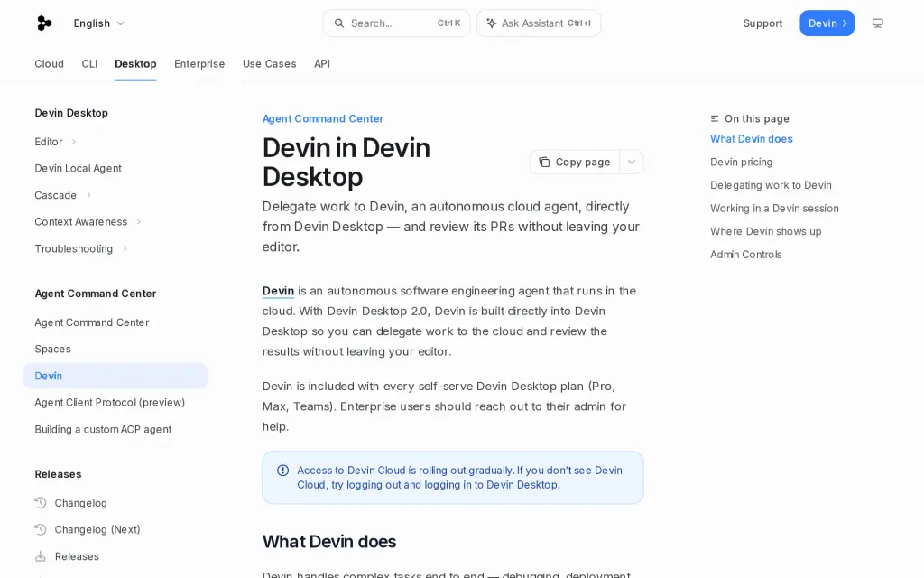Image resolution: width=924 pixels, height=578 pixels.
Task: Click the Ask Assistant sparkle icon
Action: [491, 23]
